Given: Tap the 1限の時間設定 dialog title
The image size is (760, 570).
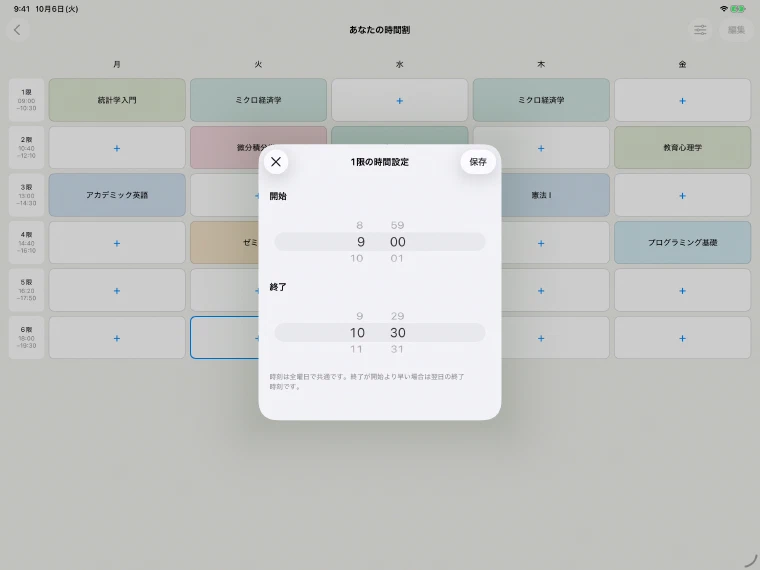Looking at the screenshot, I should pos(380,162).
